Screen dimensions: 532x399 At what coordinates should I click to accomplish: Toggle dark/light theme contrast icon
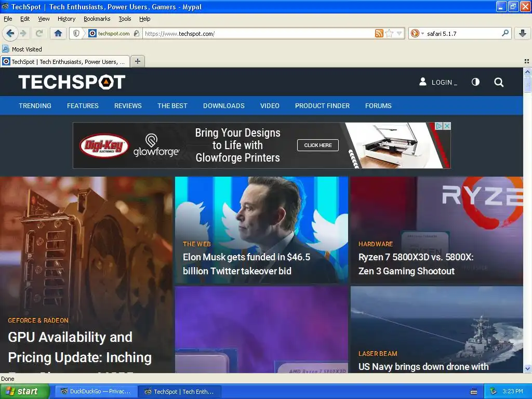tap(476, 82)
